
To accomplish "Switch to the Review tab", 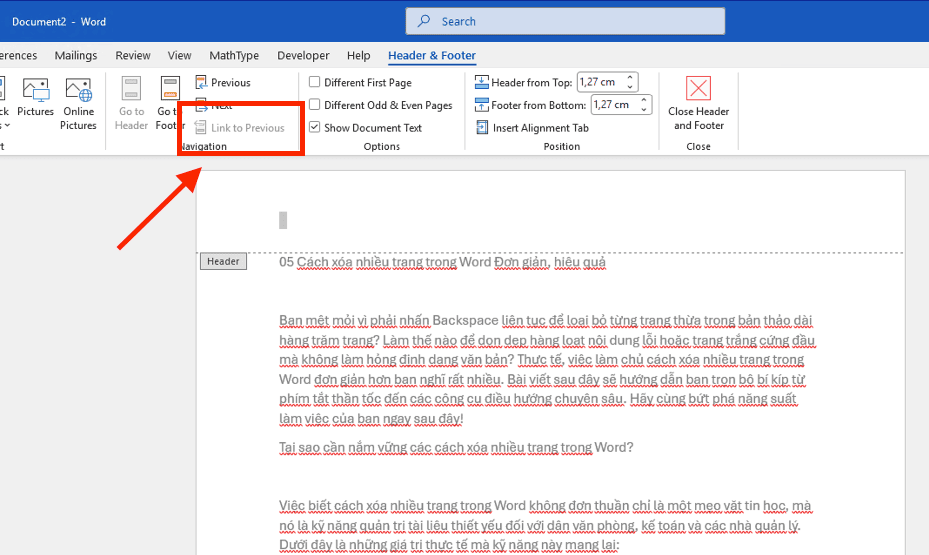I will (x=133, y=55).
